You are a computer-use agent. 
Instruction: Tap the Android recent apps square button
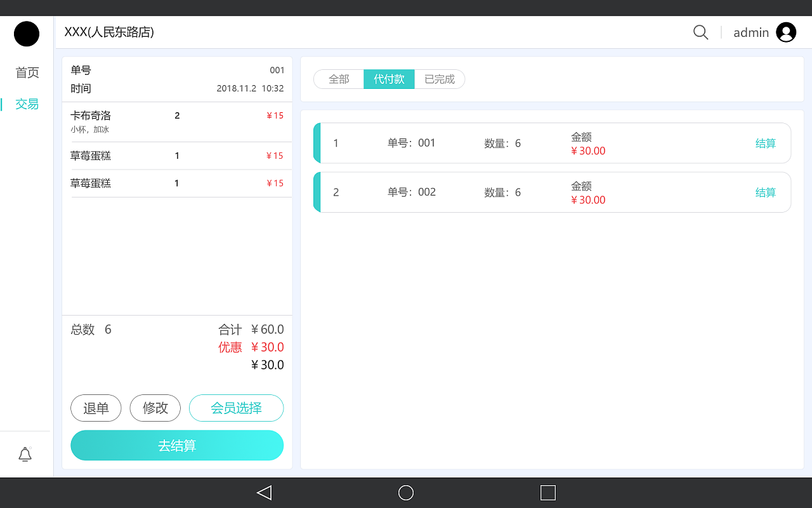click(x=548, y=493)
